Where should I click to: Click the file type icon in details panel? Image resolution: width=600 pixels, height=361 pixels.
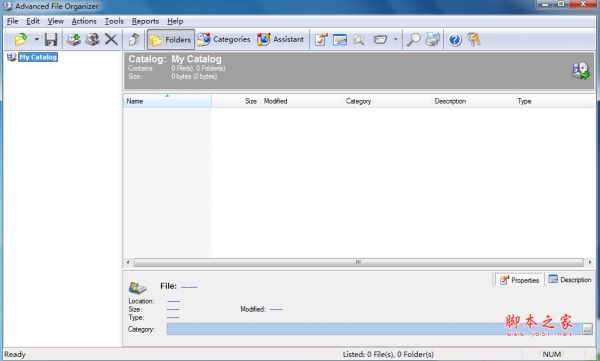[137, 287]
